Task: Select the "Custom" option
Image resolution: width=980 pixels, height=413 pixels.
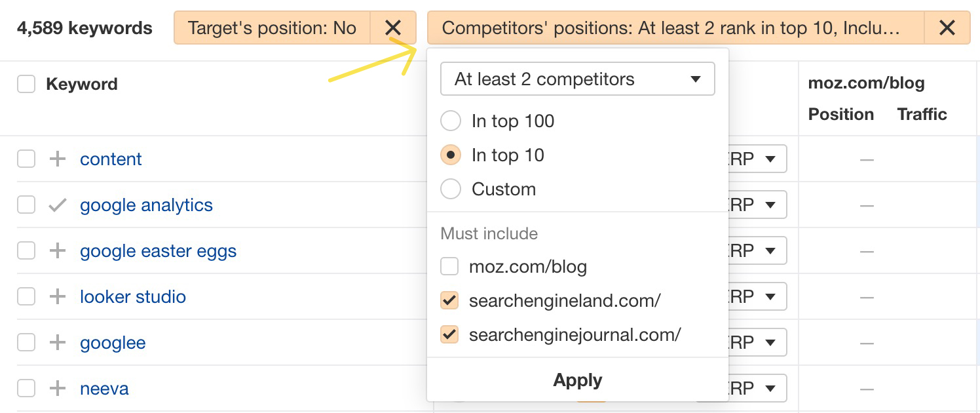Action: (x=451, y=189)
